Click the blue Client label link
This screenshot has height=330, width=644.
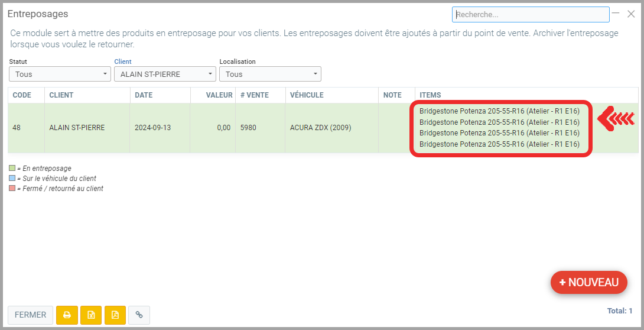123,62
